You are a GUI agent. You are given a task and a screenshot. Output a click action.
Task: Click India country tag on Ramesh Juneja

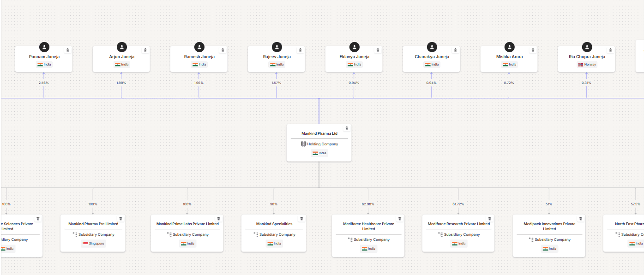tap(199, 65)
